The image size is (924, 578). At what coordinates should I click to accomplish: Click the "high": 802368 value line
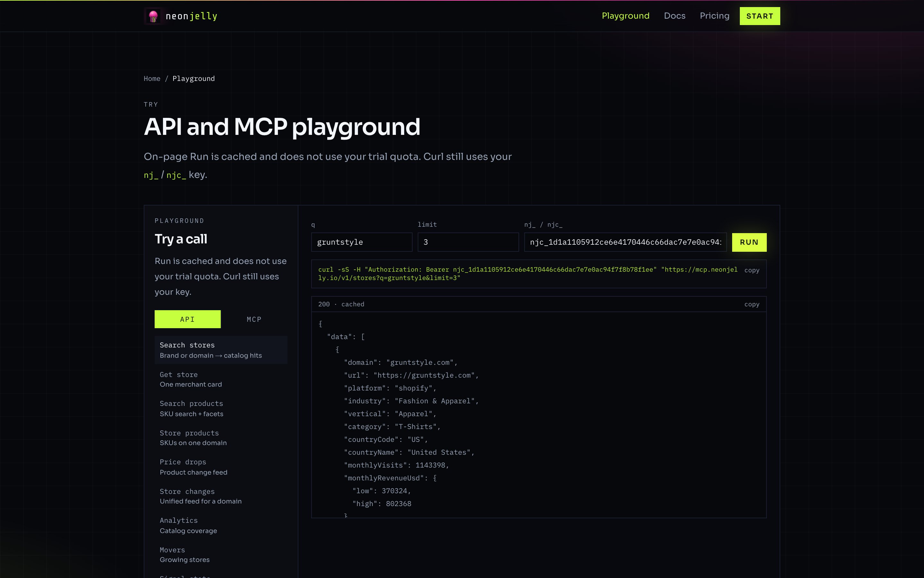pyautogui.click(x=381, y=504)
